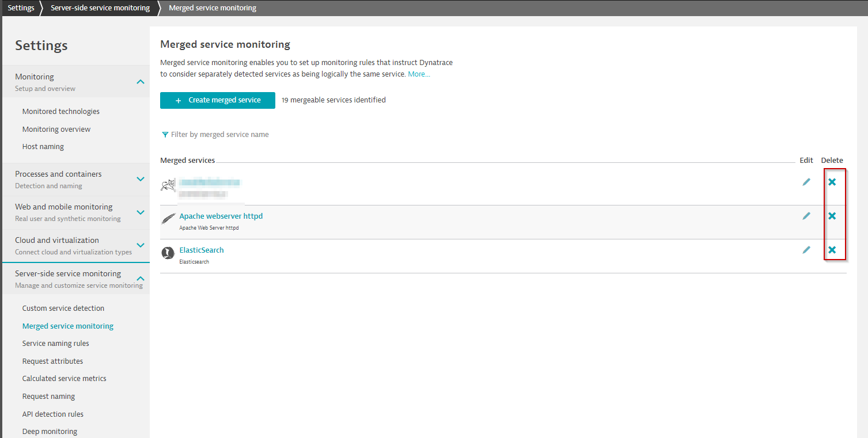Click Merged service monitoring breadcrumb
Image resolution: width=868 pixels, height=438 pixels.
(x=213, y=8)
